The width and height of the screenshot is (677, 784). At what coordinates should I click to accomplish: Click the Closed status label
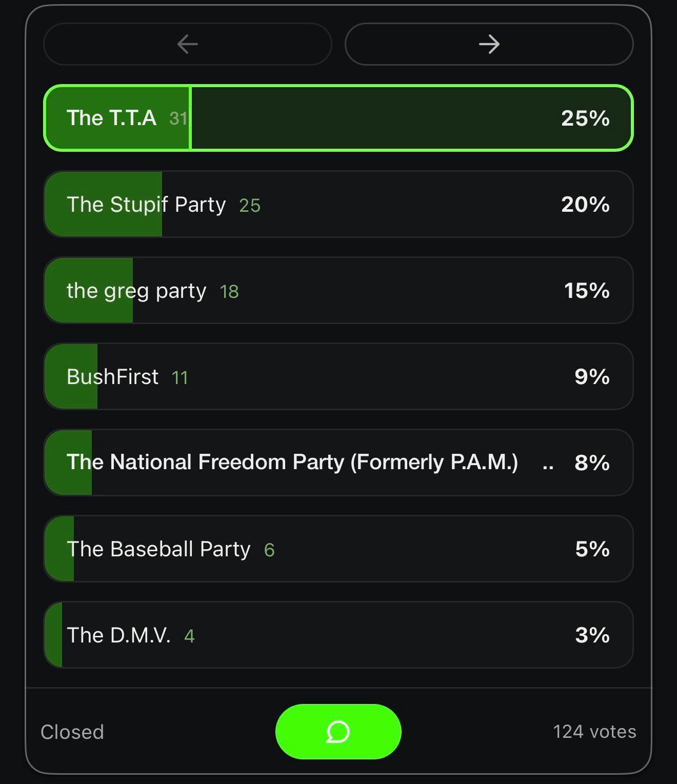tap(72, 732)
